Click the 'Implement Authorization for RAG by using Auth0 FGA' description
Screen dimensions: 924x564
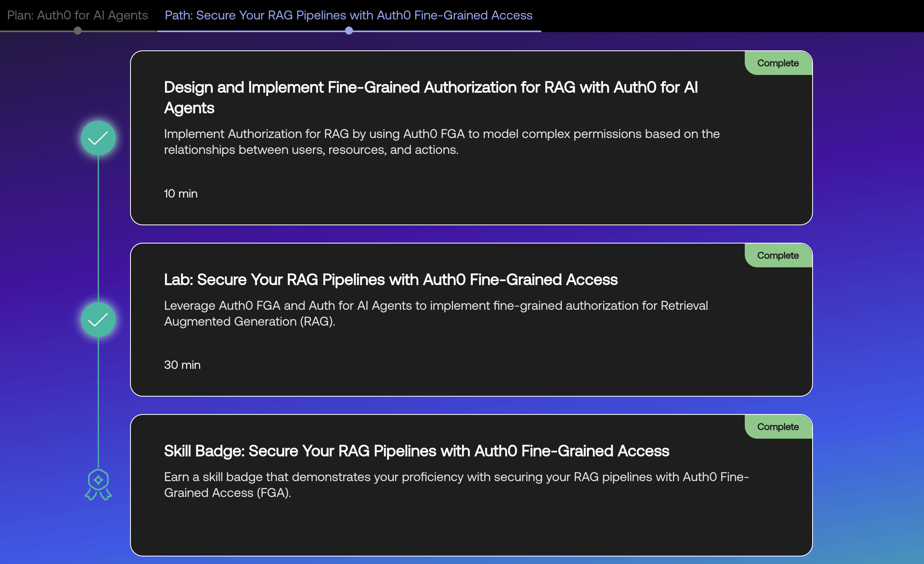click(x=442, y=142)
